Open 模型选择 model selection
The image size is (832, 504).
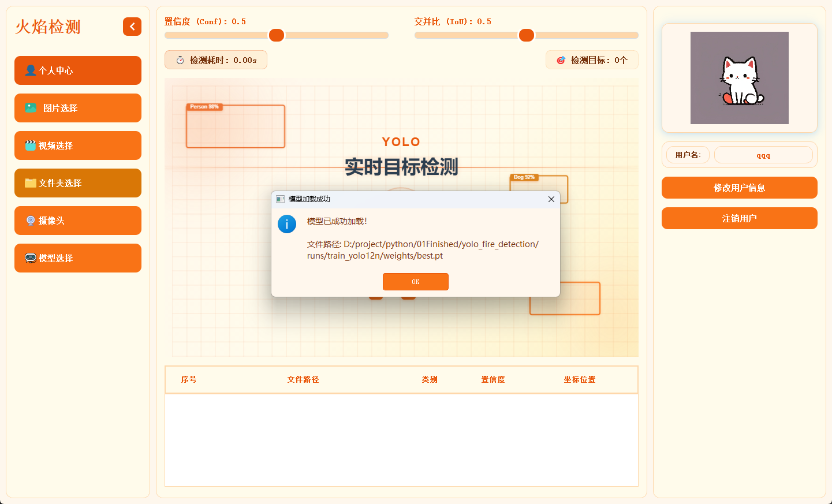pyautogui.click(x=78, y=258)
